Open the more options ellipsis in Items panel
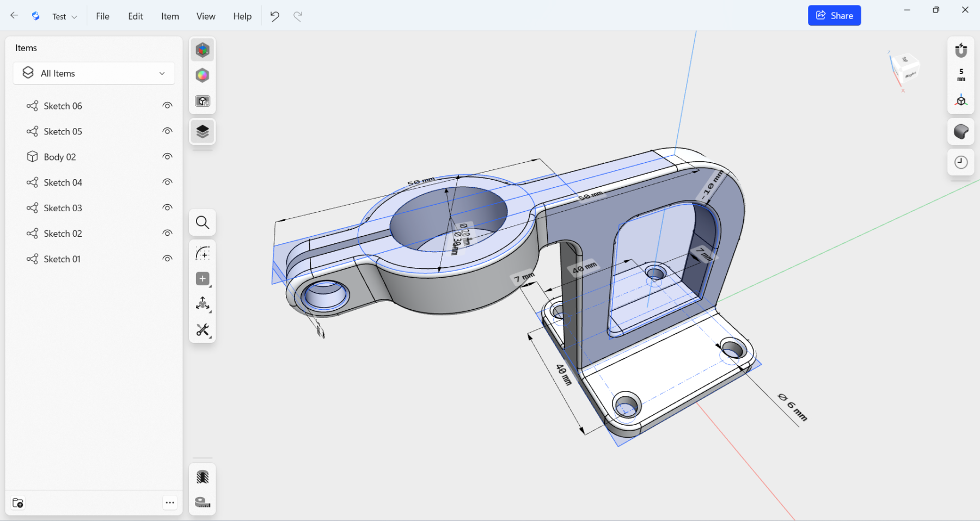Image resolution: width=980 pixels, height=521 pixels. [x=170, y=503]
